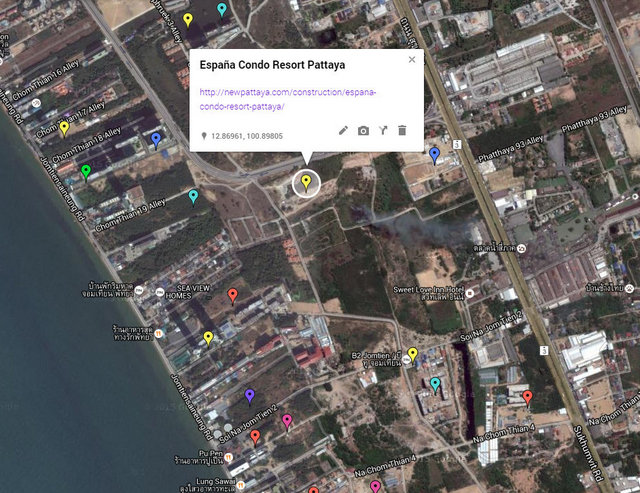Select teal marker south of B2 Jomtien
The width and height of the screenshot is (640, 493).
click(x=435, y=385)
